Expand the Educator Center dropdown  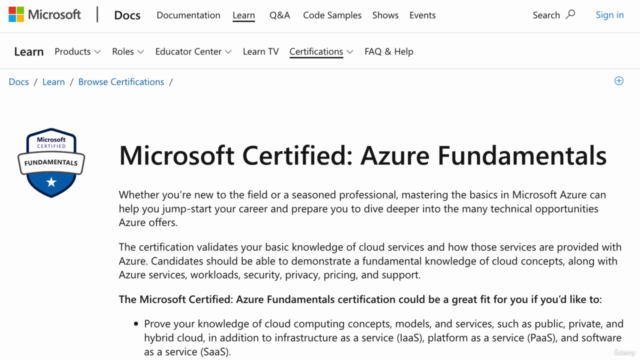pyautogui.click(x=193, y=51)
